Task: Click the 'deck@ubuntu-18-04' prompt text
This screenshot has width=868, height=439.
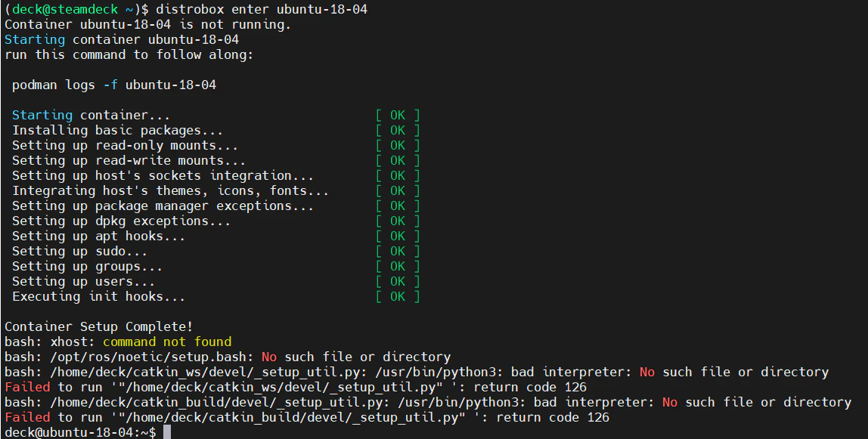Action: (x=69, y=431)
